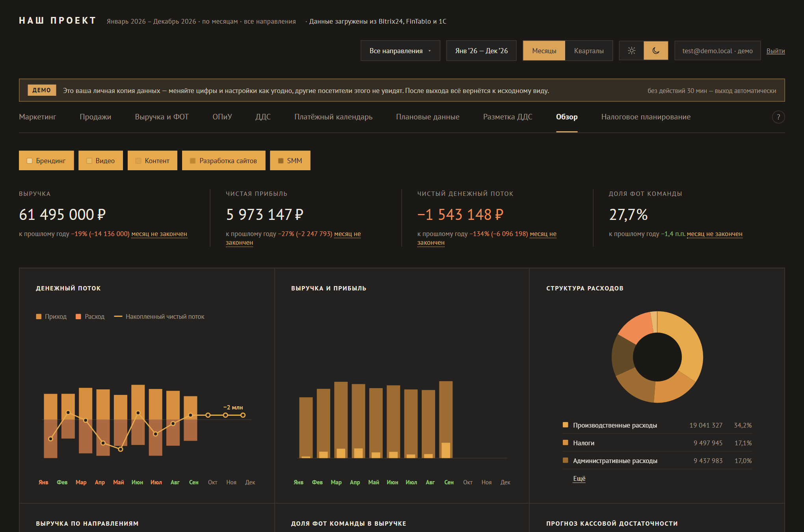Open date range Янв '26 – Дек '26
The image size is (804, 532).
coord(481,50)
